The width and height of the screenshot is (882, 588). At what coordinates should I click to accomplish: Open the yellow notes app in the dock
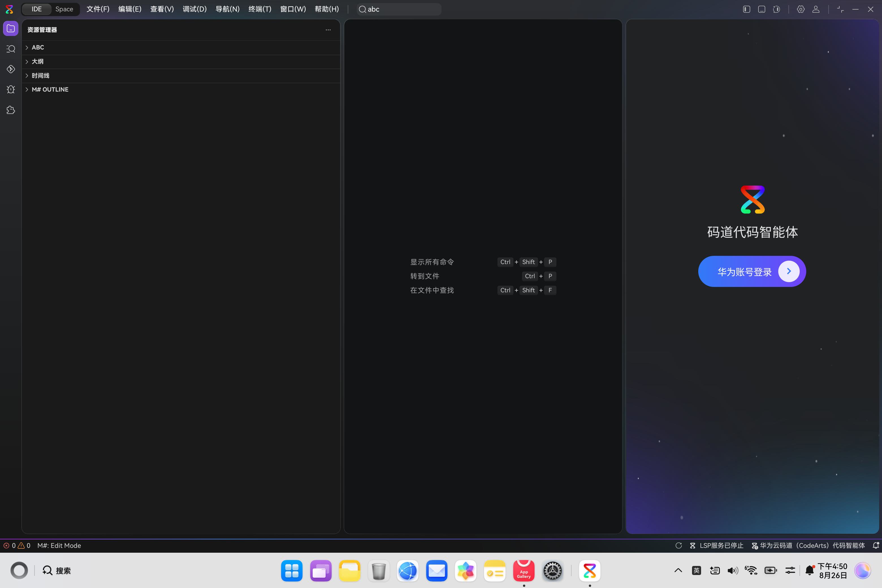tap(495, 571)
